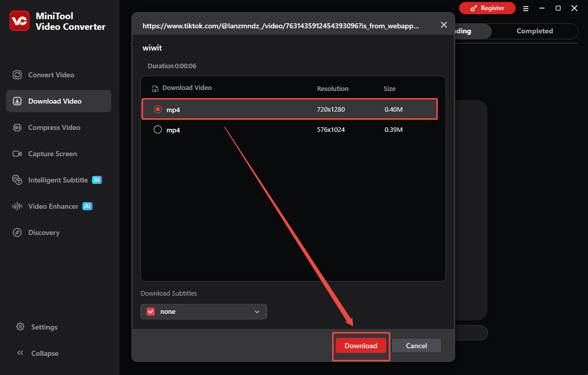The width and height of the screenshot is (588, 375).
Task: Click the 'Download Video' column header text
Action: pyautogui.click(x=187, y=88)
